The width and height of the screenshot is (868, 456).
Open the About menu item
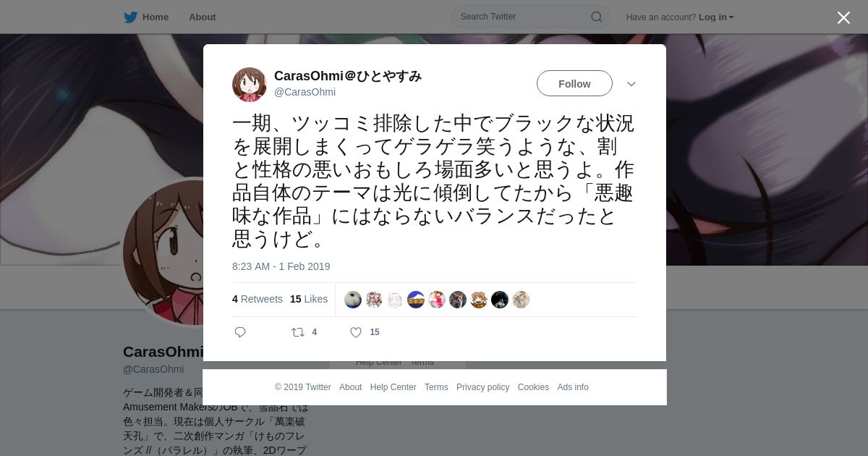coord(202,17)
